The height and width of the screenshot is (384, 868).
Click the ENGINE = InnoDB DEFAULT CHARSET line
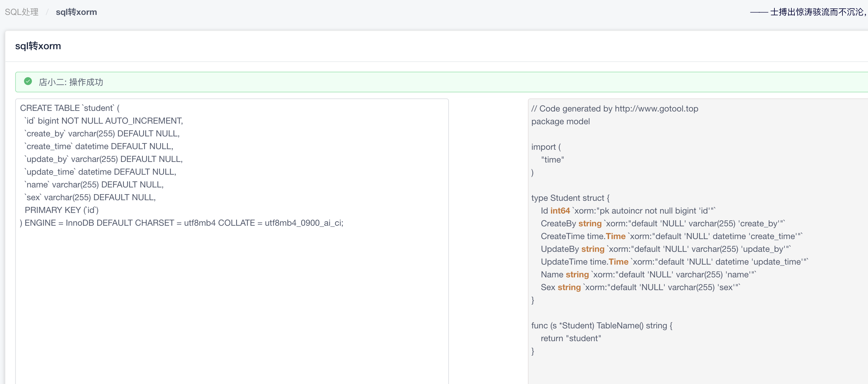(x=182, y=223)
